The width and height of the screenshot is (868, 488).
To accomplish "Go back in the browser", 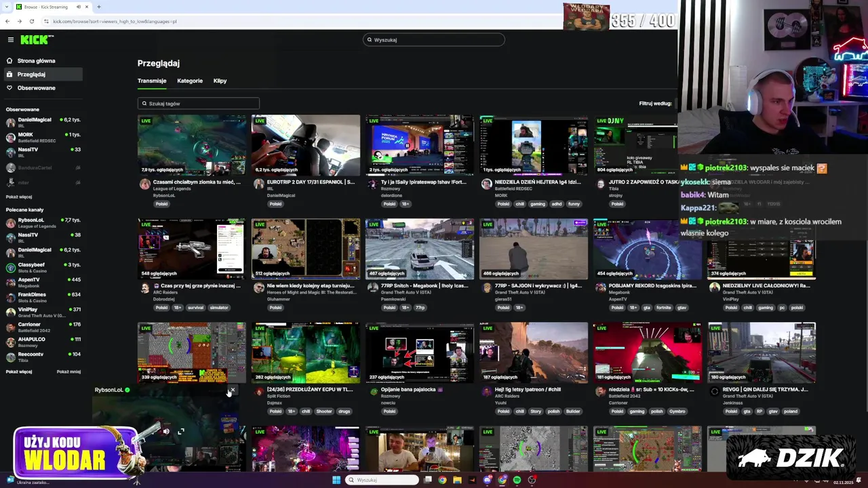I will click(7, 22).
